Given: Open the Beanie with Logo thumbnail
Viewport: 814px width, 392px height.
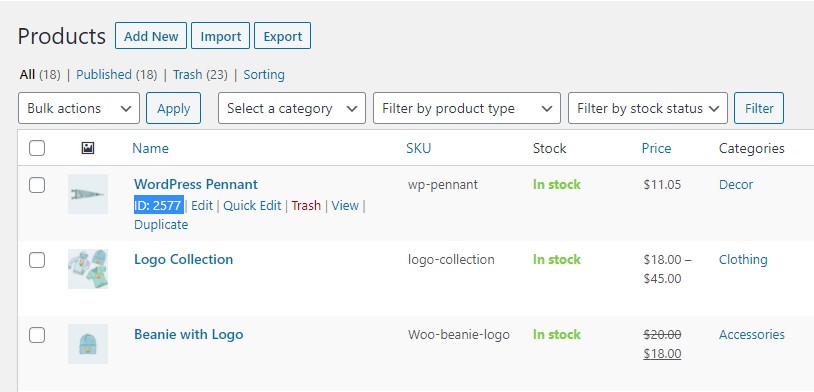Looking at the screenshot, I should click(x=88, y=344).
